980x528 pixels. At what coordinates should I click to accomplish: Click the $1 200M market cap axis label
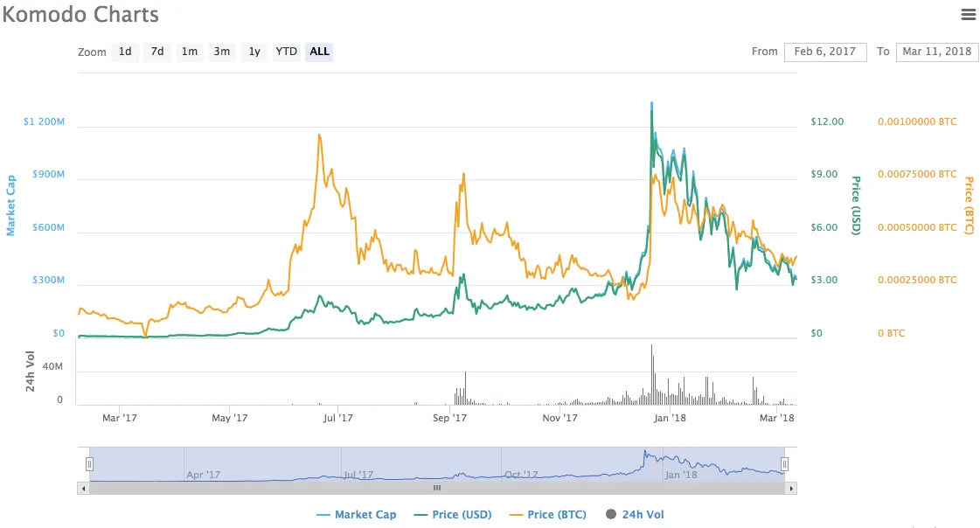44,122
